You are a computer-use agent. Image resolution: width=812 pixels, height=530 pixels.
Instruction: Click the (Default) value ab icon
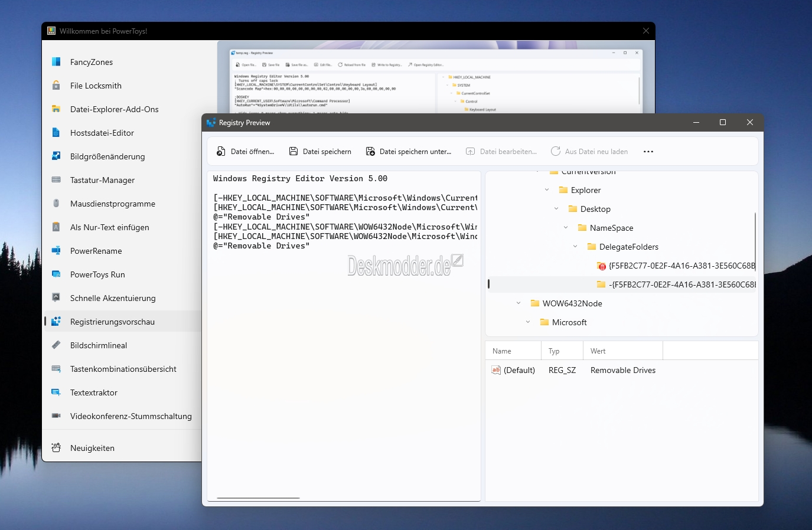[496, 370]
